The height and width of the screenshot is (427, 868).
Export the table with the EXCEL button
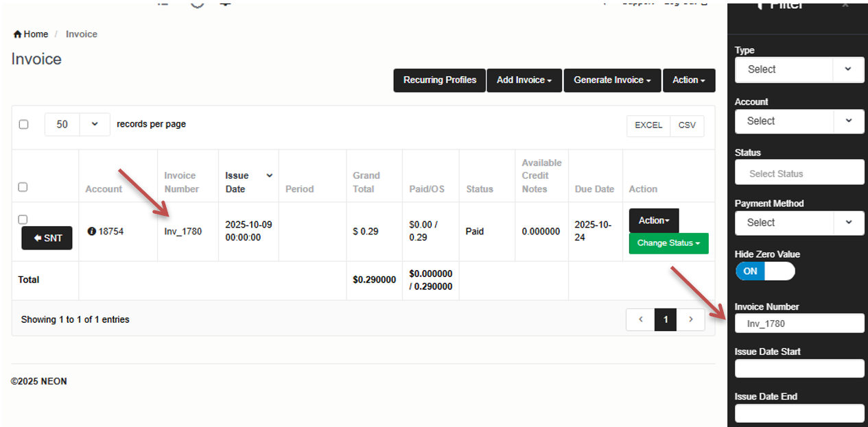[648, 125]
